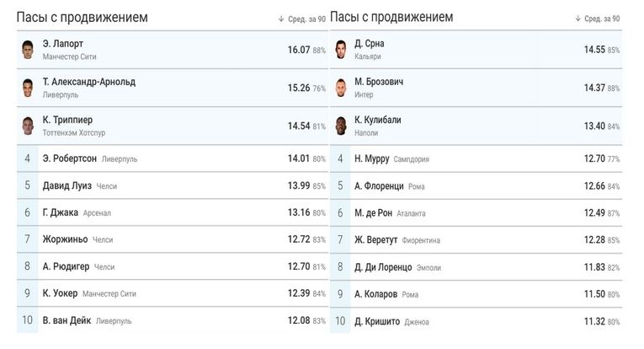Click Т. Александр-Арнольд's player photo
The image size is (644, 349).
28,88
